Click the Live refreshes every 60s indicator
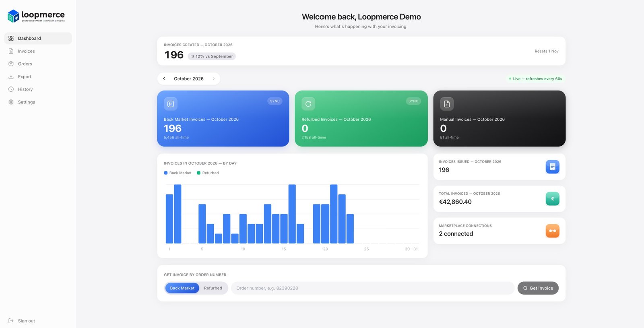The height and width of the screenshot is (328, 644). click(535, 79)
